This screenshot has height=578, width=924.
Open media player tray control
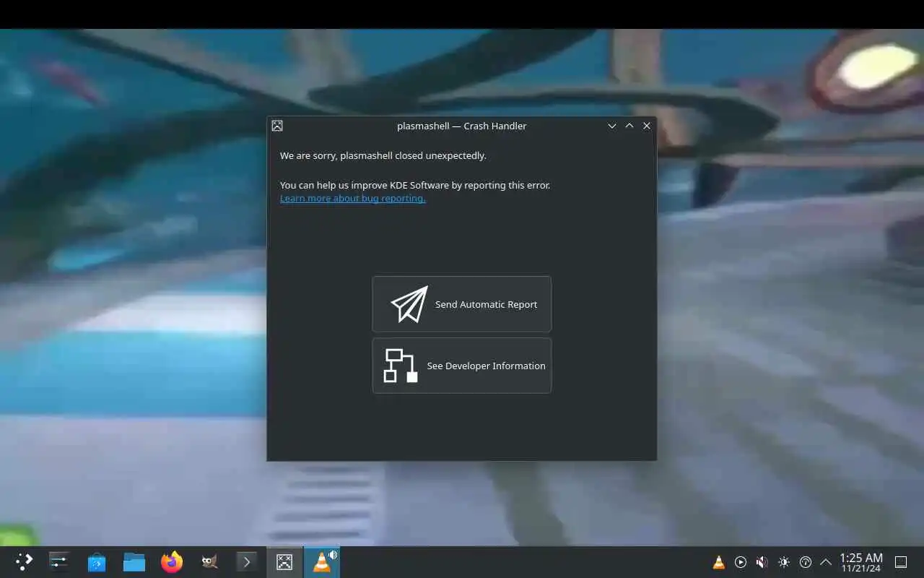(x=741, y=562)
